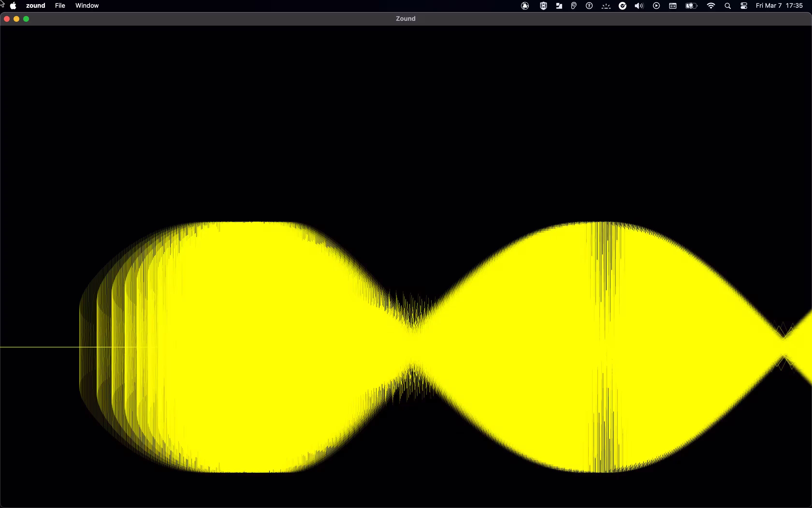Image resolution: width=812 pixels, height=508 pixels.
Task: Click the circular checkmark menu bar icon
Action: click(x=623, y=6)
